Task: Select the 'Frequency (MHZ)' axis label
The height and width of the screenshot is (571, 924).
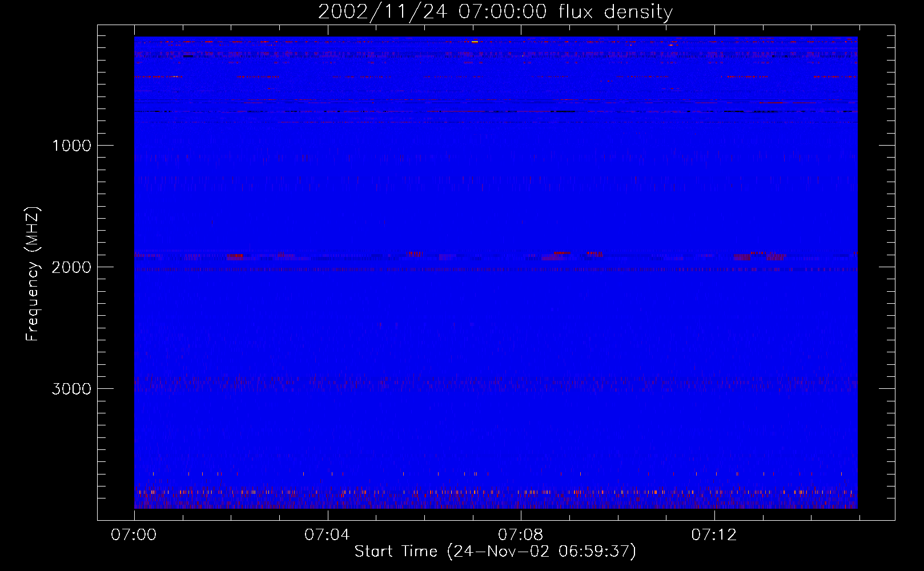Action: [33, 274]
